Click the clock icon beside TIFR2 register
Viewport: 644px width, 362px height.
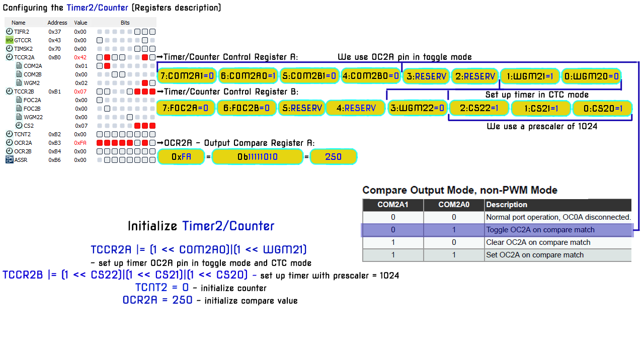click(10, 32)
